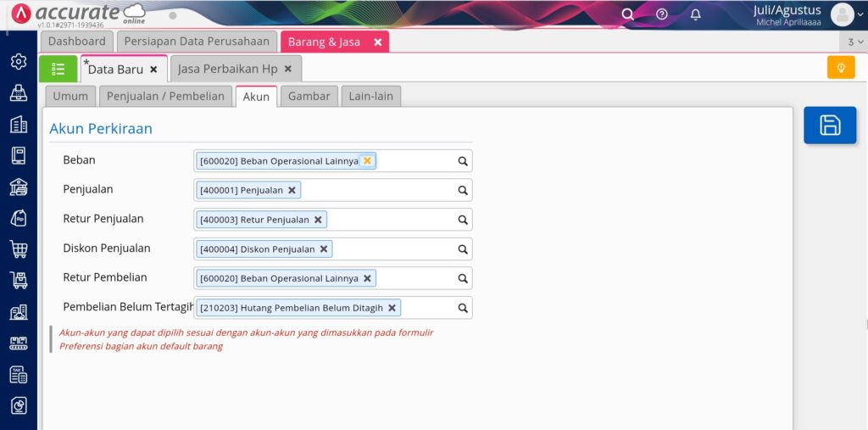Open the shopping cart purchase icon
Screen dimensions: 868x430
(19, 250)
